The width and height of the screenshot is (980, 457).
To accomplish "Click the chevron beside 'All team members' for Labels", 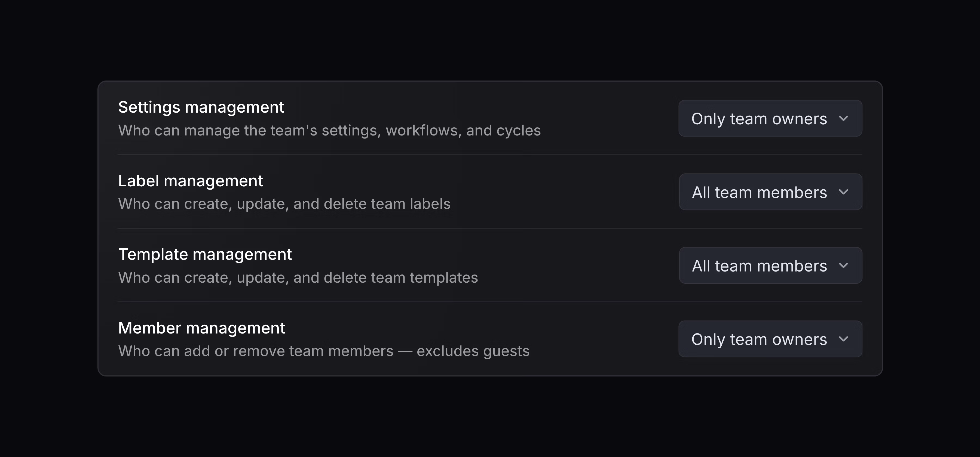I will [x=844, y=192].
